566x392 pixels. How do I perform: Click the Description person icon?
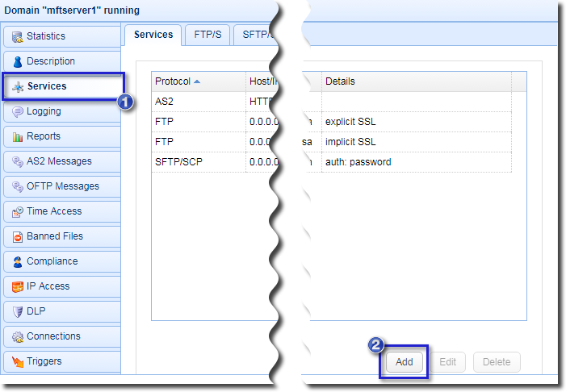click(17, 61)
